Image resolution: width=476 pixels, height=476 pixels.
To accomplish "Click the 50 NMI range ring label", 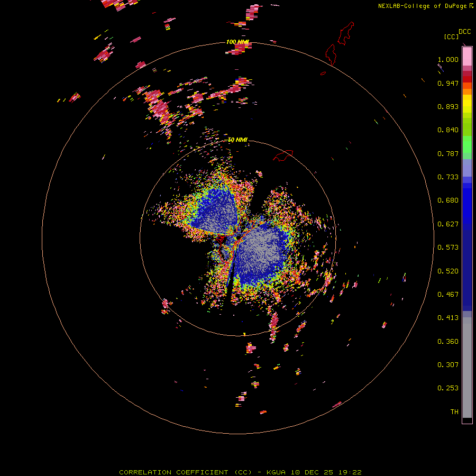I will pyautogui.click(x=237, y=140).
